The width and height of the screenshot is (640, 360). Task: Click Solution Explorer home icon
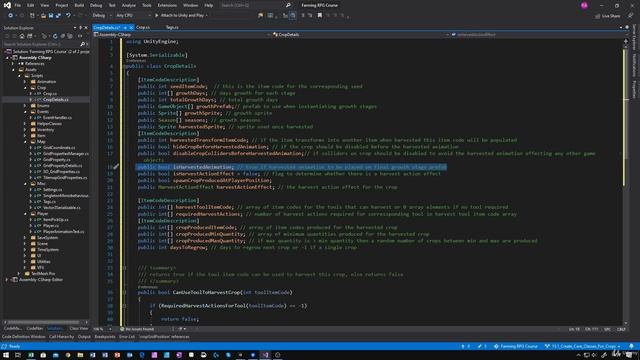click(22, 36)
